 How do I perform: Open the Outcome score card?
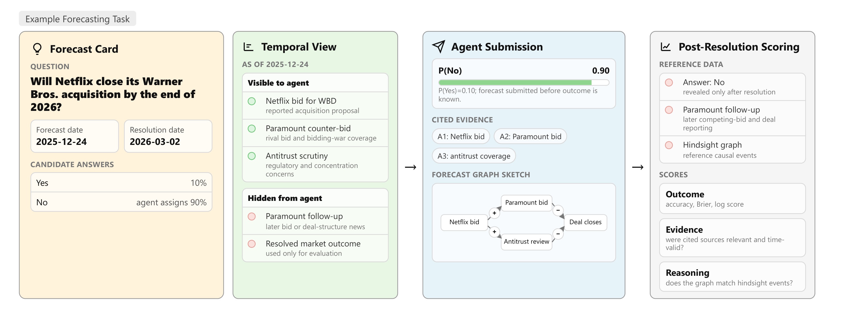point(732,199)
